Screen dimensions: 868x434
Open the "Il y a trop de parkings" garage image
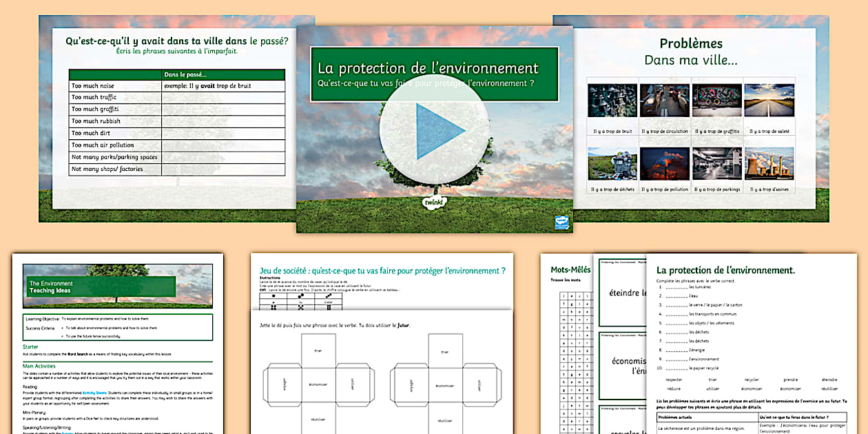716,163
